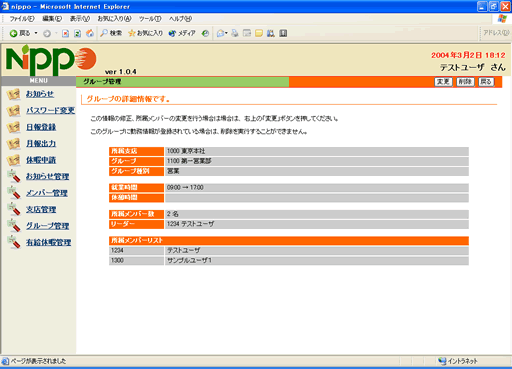Open the メンバー管理 sidebar link

(47, 193)
